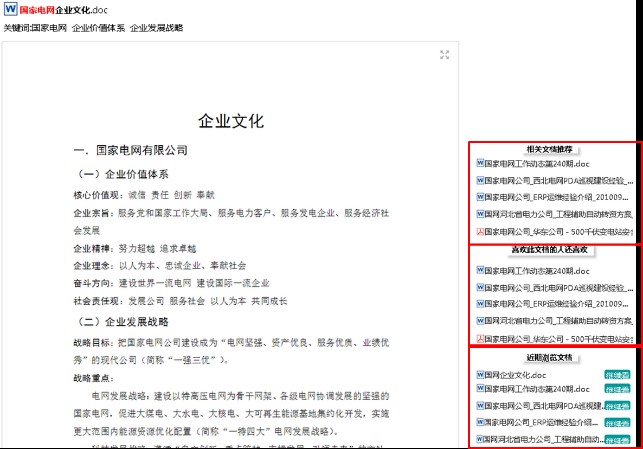Screen dimensions: 643x449
Task: Click the keyword 国家电网 after 关键词
Action: pos(49,28)
